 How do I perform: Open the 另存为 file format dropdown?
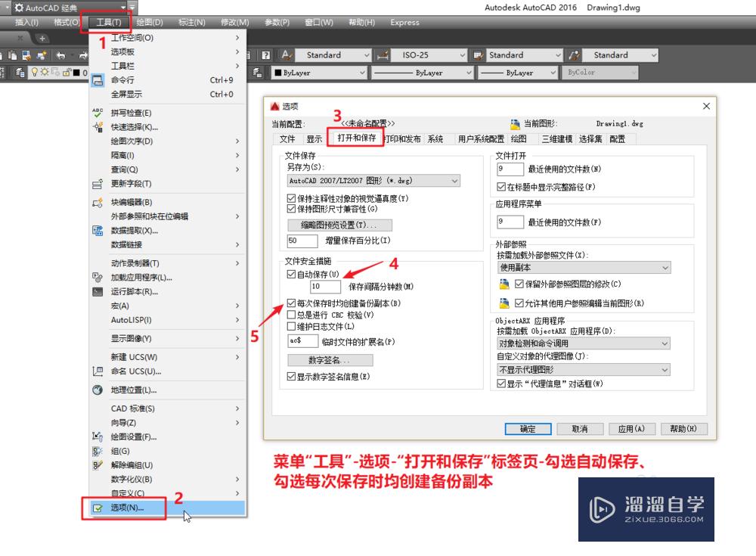click(x=453, y=181)
